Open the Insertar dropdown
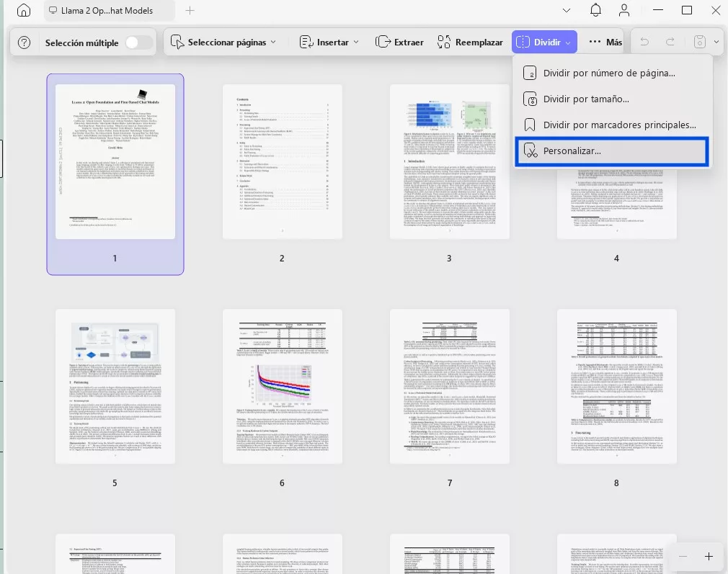This screenshot has width=728, height=574. pos(329,42)
